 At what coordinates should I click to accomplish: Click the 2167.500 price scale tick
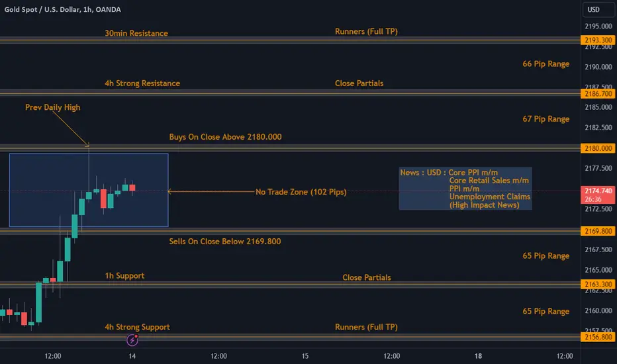pos(598,250)
